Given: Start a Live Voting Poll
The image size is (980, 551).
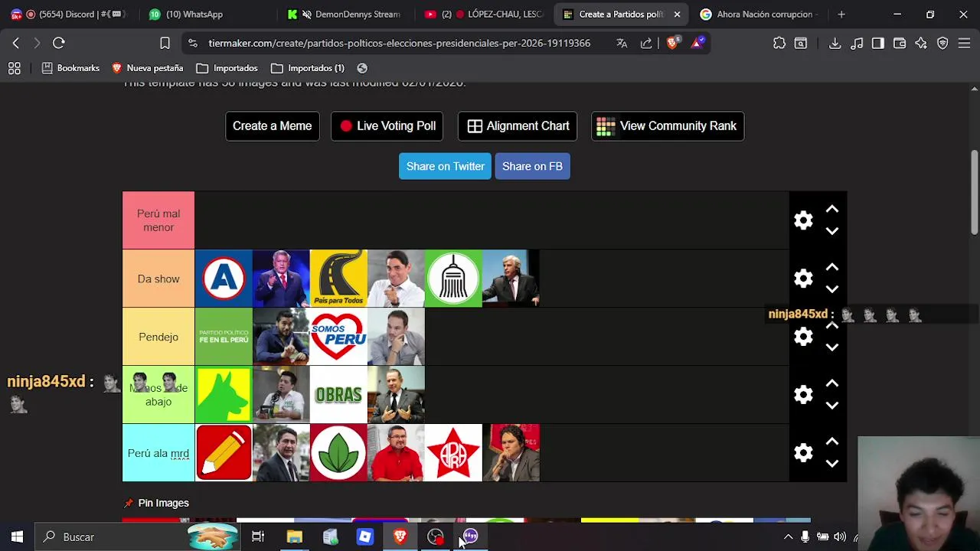Looking at the screenshot, I should pos(387,126).
